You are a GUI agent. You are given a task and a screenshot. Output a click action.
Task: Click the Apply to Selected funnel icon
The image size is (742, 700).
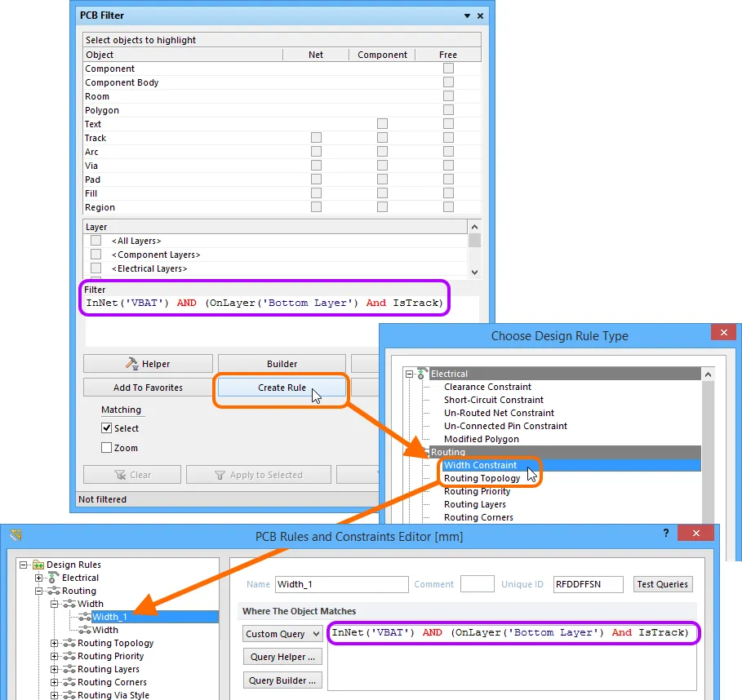220,475
